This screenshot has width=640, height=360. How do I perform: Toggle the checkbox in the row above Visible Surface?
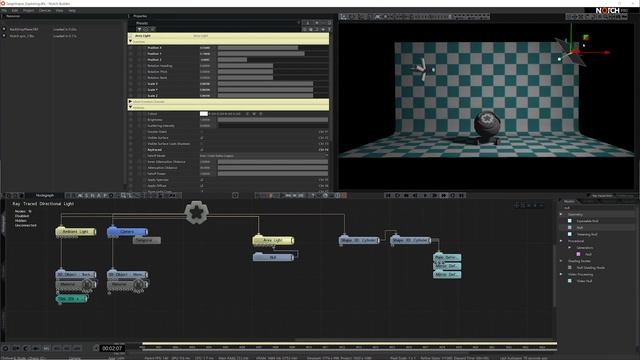coord(202,132)
